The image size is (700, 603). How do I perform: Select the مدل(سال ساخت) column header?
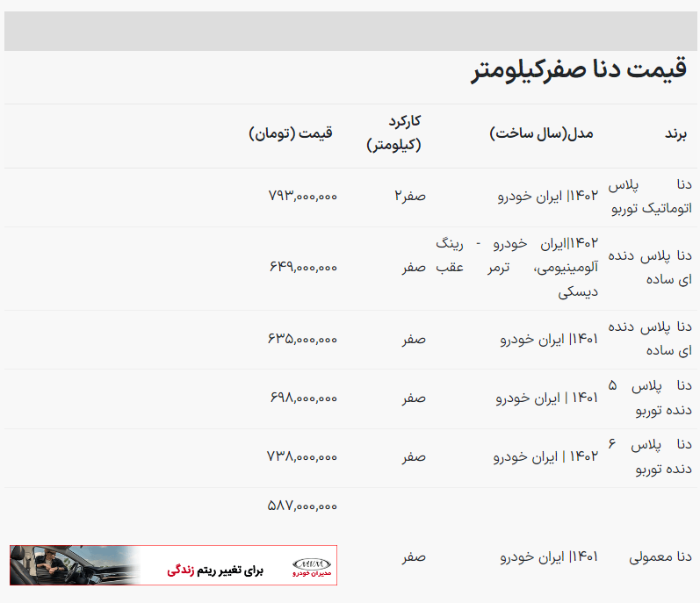(542, 133)
